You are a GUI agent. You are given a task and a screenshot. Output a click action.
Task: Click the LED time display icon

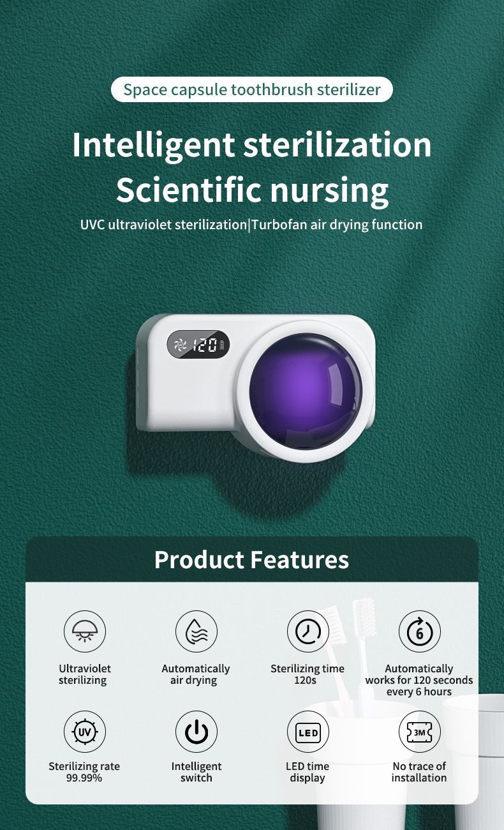[x=308, y=732]
